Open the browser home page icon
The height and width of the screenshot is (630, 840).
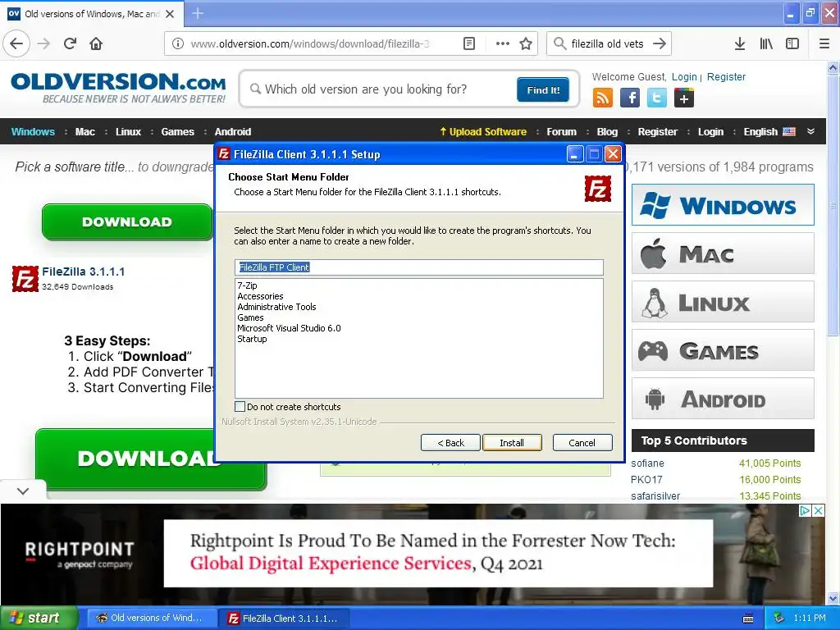[96, 44]
